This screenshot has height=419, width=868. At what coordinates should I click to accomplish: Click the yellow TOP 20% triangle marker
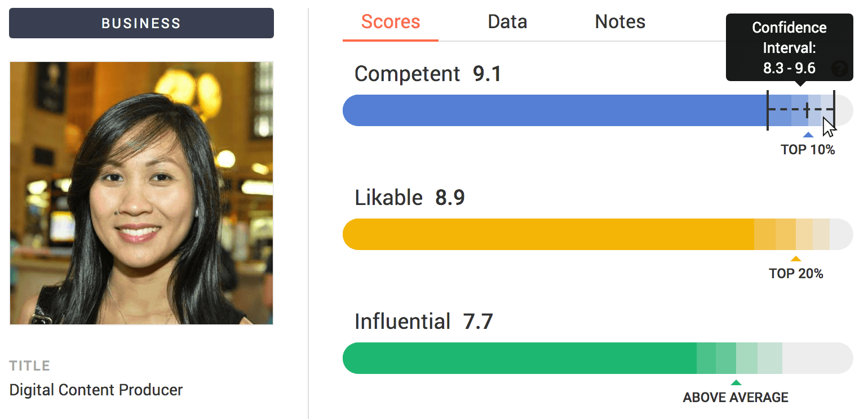(795, 259)
